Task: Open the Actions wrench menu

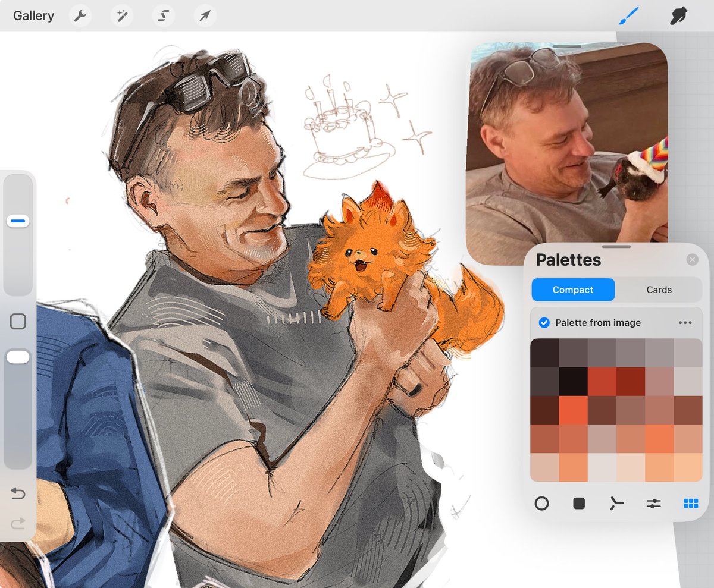Action: pyautogui.click(x=80, y=16)
